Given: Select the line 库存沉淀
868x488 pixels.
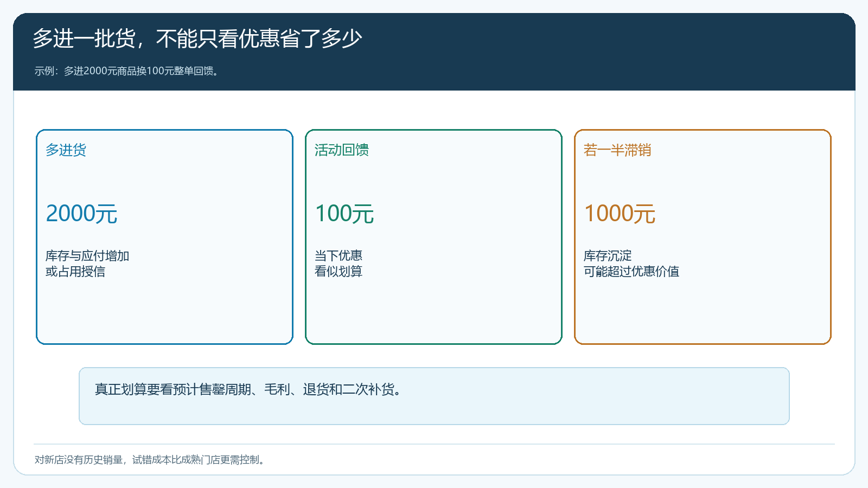Looking at the screenshot, I should point(607,255).
